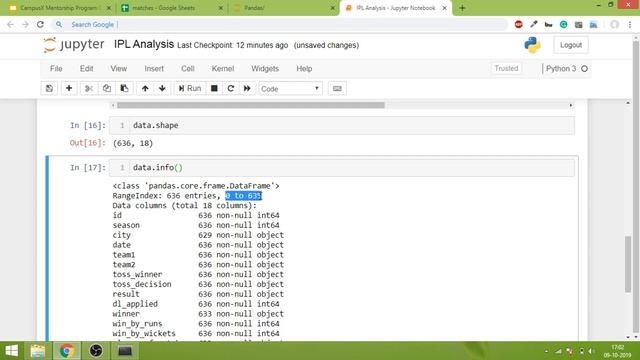Image resolution: width=640 pixels, height=360 pixels.
Task: Click the Logout button
Action: pos(571,45)
